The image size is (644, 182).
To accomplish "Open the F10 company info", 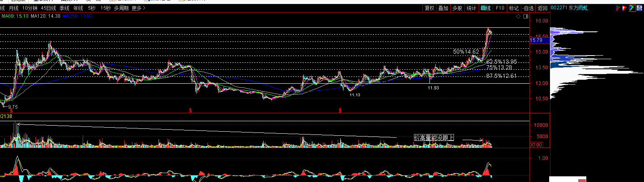I will click(500, 8).
